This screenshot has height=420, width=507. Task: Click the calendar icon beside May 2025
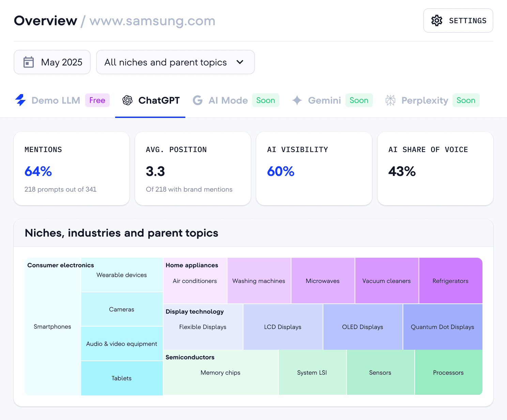pos(29,62)
